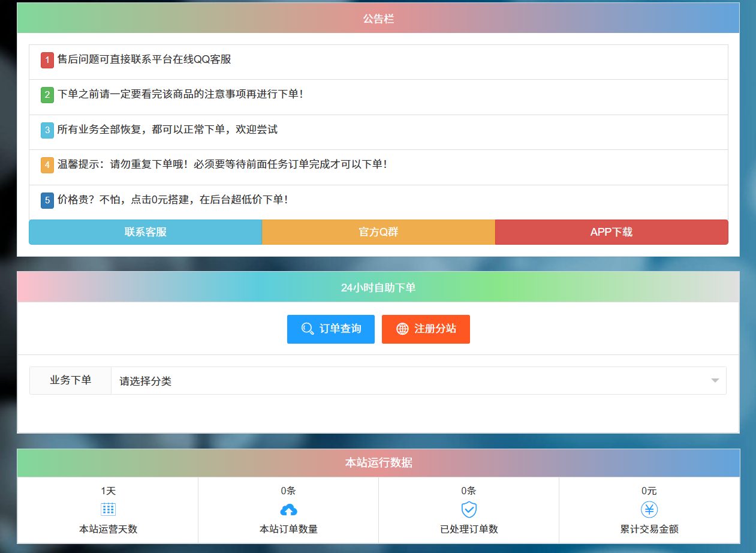Click the orange number 4 announcement badge

47,165
